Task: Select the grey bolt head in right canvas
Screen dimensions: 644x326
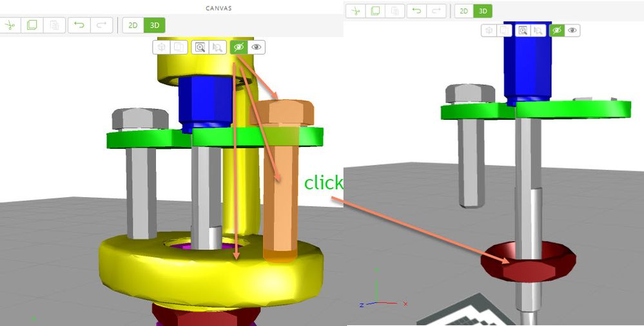Action: [470, 95]
